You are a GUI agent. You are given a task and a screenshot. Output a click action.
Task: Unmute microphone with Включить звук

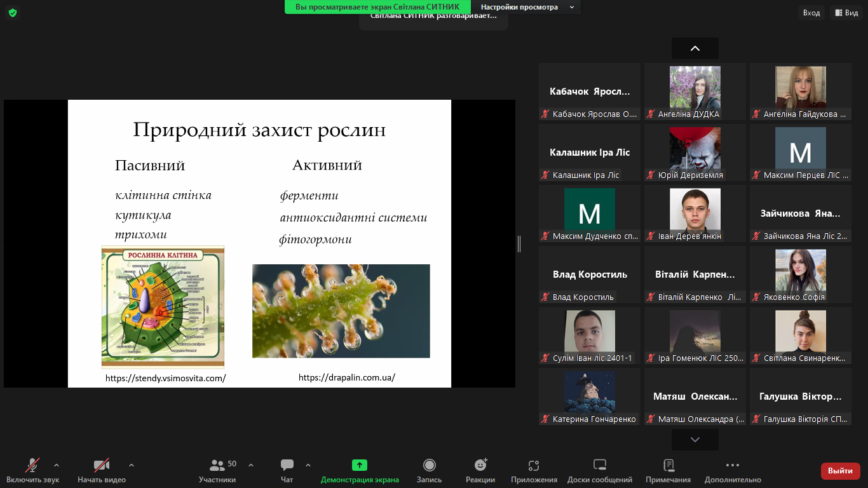[32, 466]
